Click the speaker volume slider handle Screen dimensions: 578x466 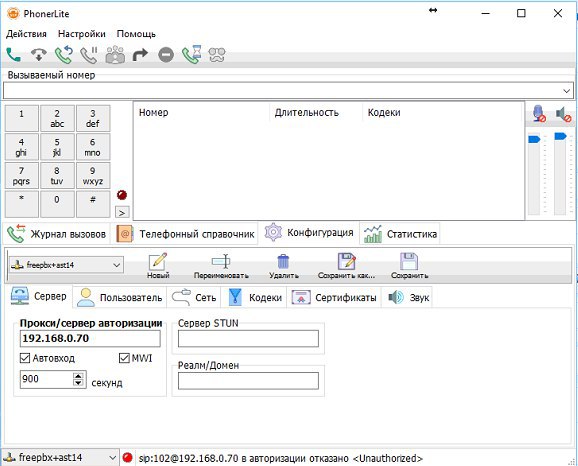pyautogui.click(x=560, y=136)
